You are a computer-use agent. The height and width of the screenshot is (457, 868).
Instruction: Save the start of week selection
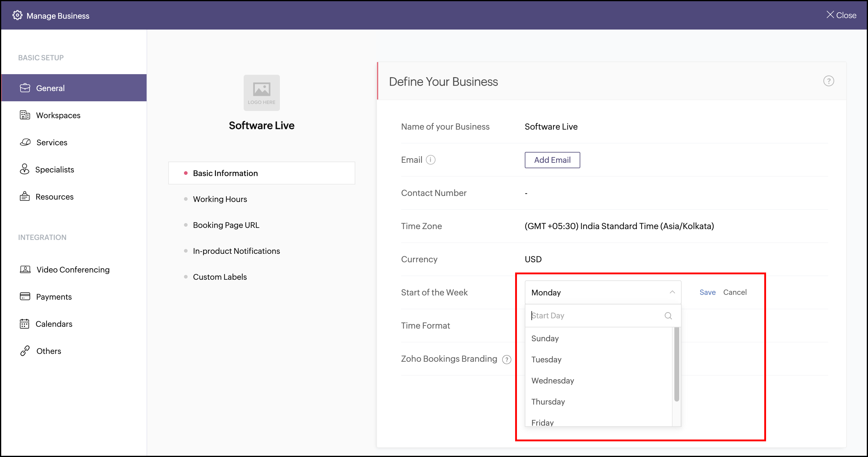tap(707, 292)
